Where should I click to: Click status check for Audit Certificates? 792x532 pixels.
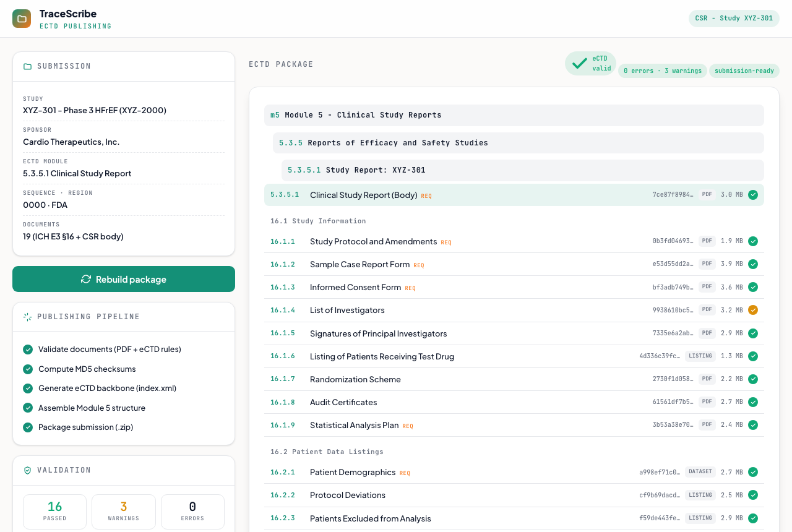(753, 402)
